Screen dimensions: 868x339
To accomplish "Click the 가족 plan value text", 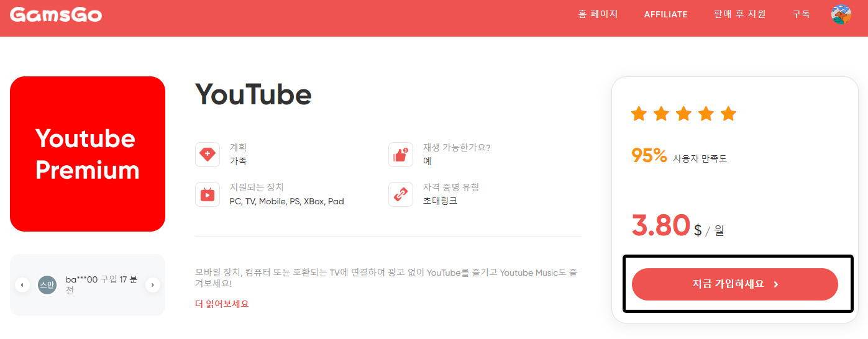I will [238, 161].
